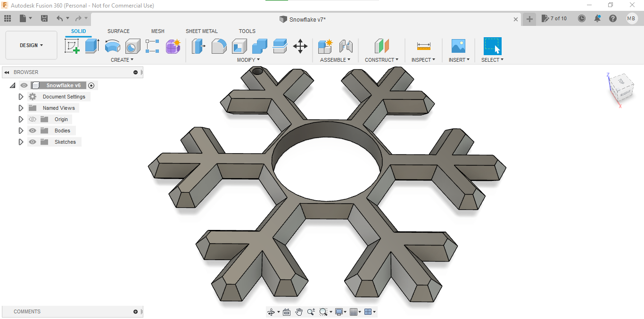
Task: Open the Hole tool
Action: tap(132, 46)
